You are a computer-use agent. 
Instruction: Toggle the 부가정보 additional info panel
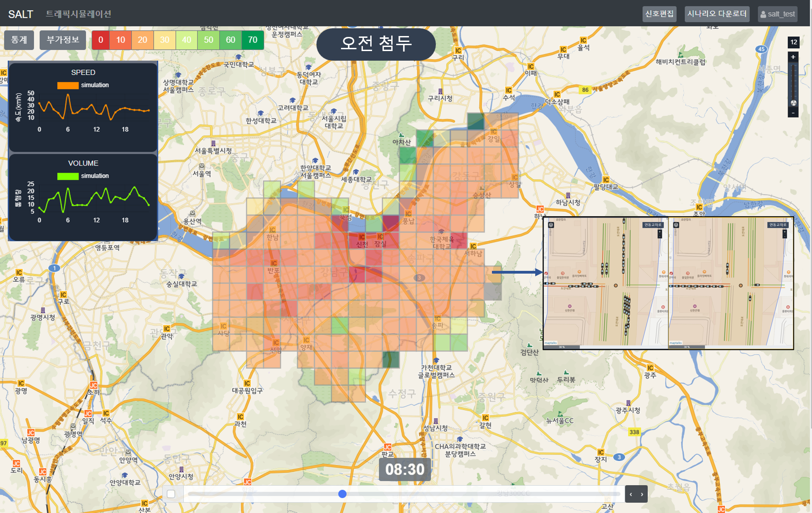tap(63, 40)
